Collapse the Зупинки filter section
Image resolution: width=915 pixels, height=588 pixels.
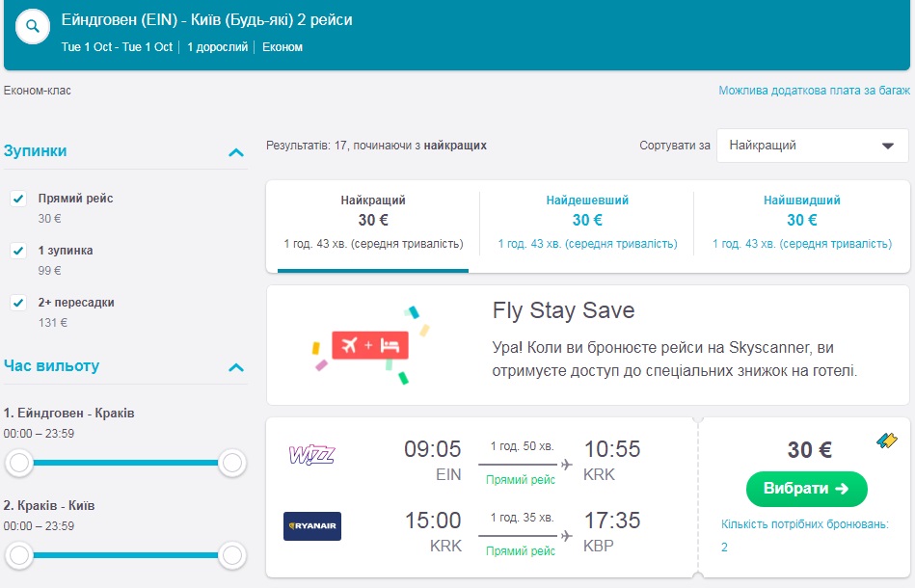(235, 152)
